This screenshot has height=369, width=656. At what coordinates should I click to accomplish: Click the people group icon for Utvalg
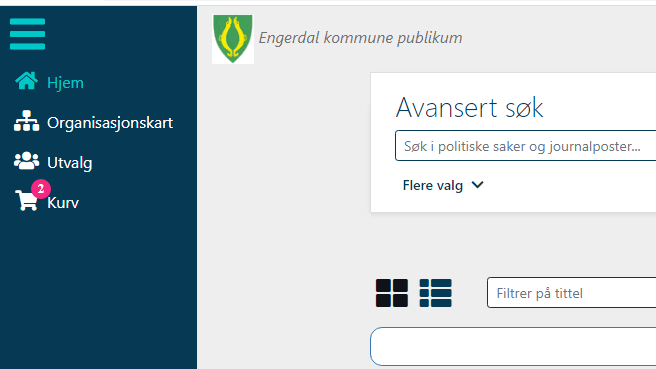tap(26, 161)
